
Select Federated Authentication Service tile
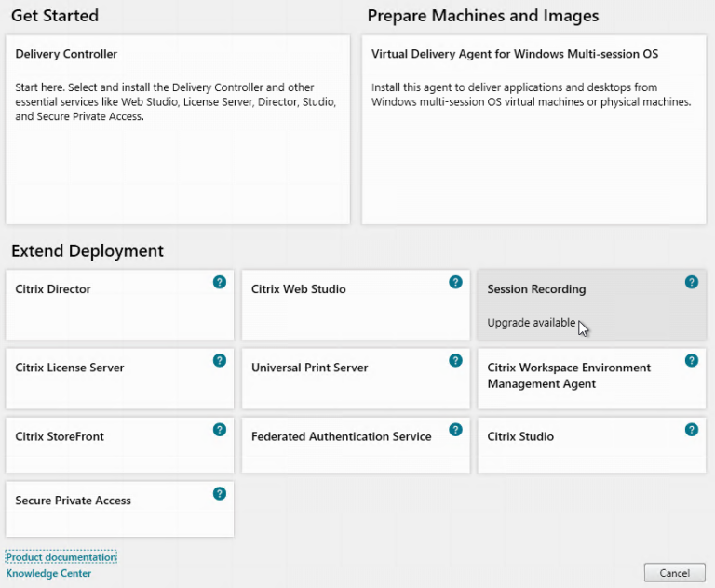(x=344, y=448)
